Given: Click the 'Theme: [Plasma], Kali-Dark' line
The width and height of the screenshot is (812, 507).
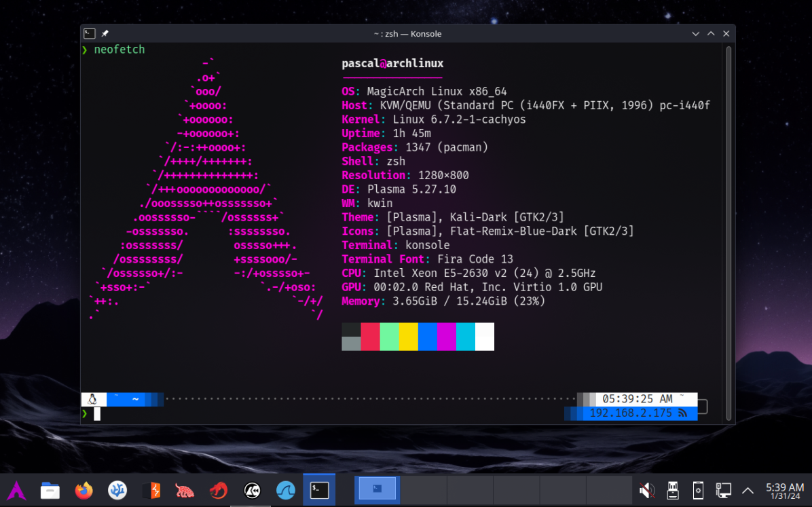Looking at the screenshot, I should tap(453, 217).
